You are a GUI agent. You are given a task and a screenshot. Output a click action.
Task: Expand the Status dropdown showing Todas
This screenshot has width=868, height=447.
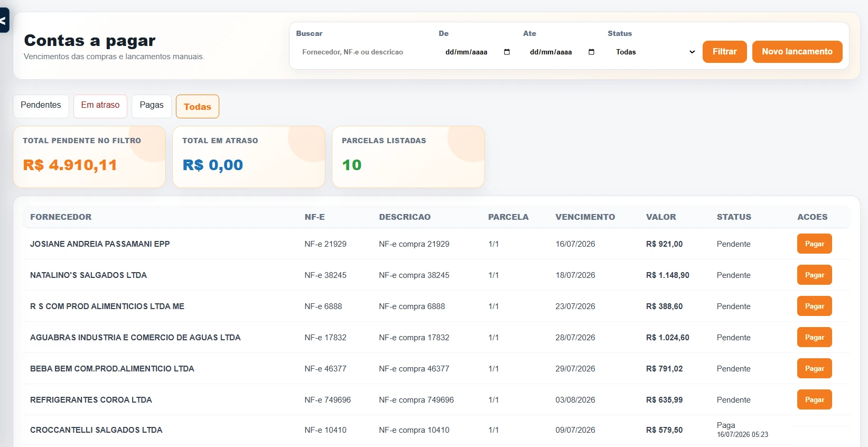[655, 52]
